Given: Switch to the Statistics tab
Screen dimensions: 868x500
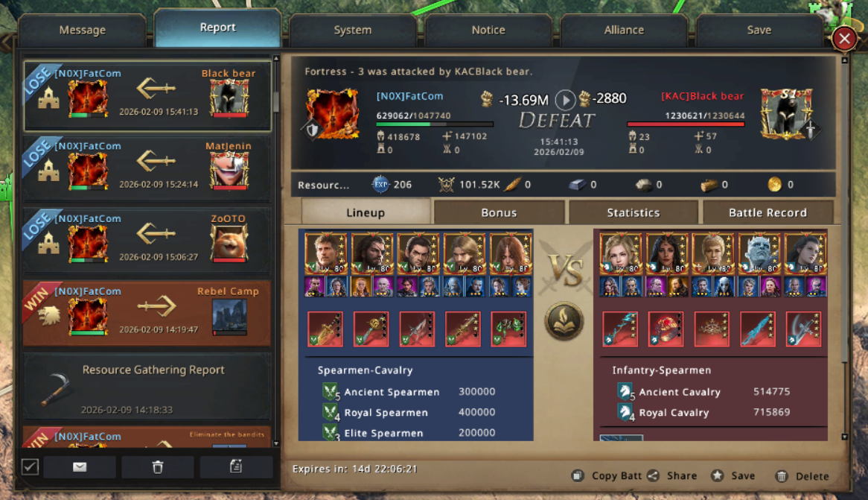Looking at the screenshot, I should tap(634, 213).
